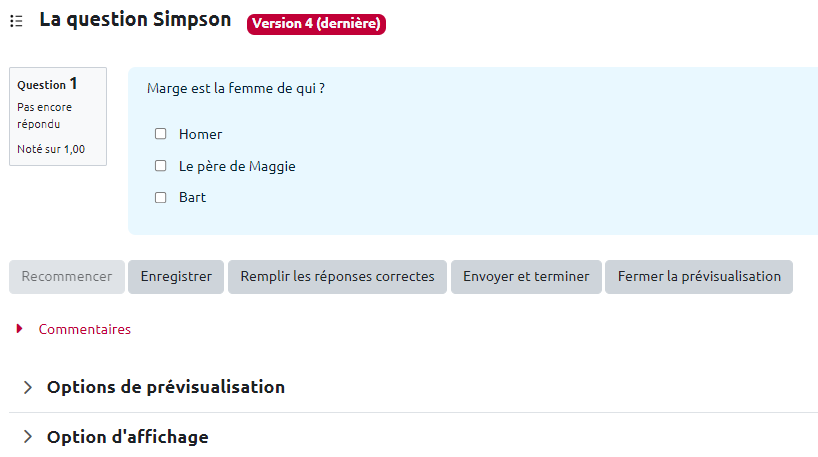Open the Commentaires collapsible link
This screenshot has height=457, width=818.
(84, 329)
